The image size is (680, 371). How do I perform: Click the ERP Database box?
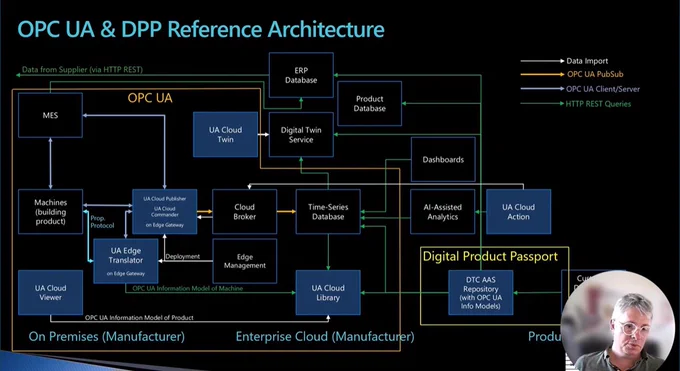click(301, 75)
